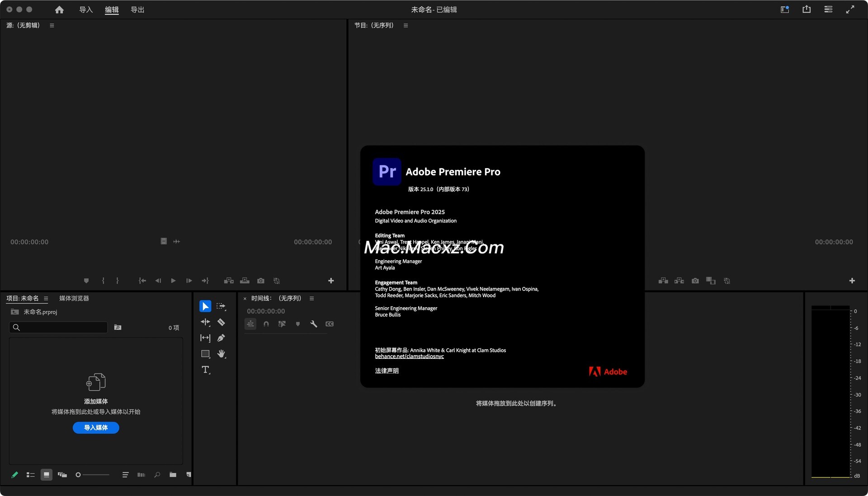Add marker in timeline header

298,324
